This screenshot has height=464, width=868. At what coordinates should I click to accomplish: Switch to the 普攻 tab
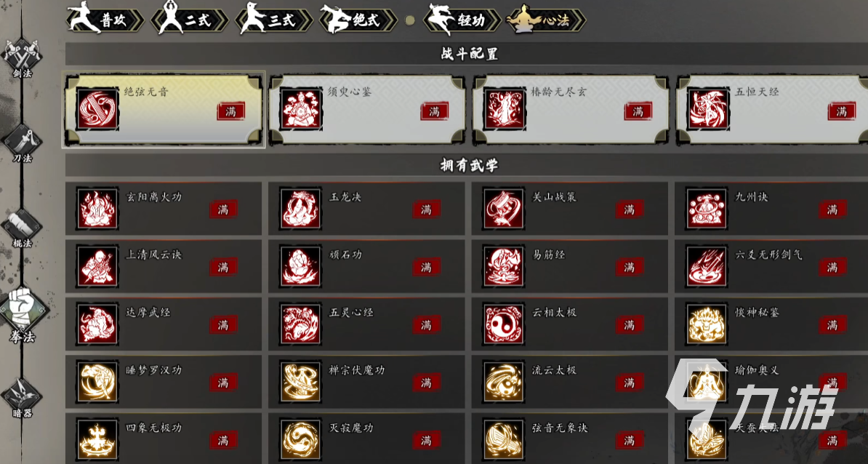pos(105,20)
